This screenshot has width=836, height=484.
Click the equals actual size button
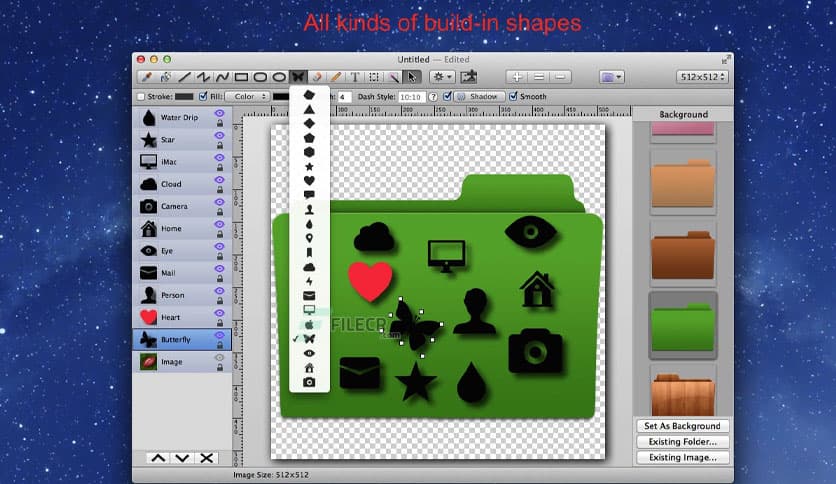pos(538,77)
